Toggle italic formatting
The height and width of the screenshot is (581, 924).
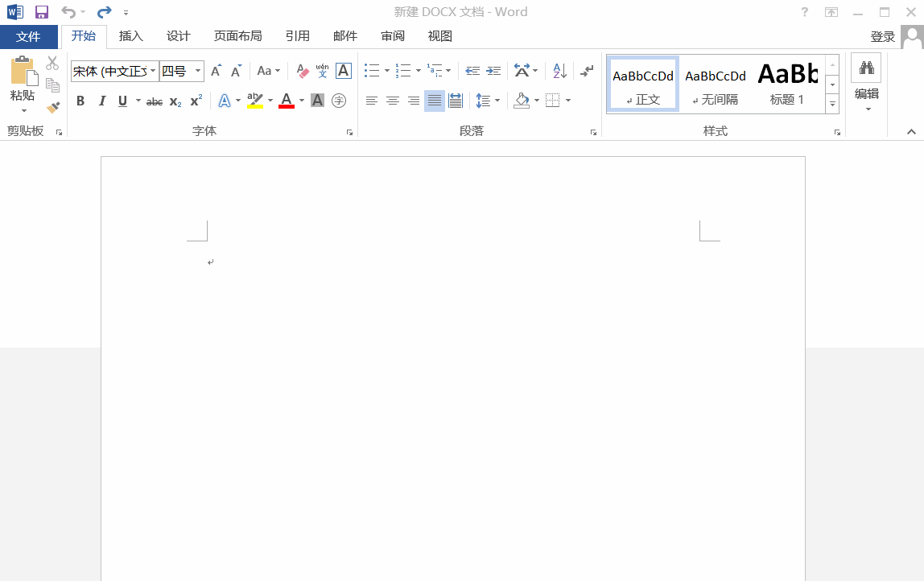click(102, 101)
